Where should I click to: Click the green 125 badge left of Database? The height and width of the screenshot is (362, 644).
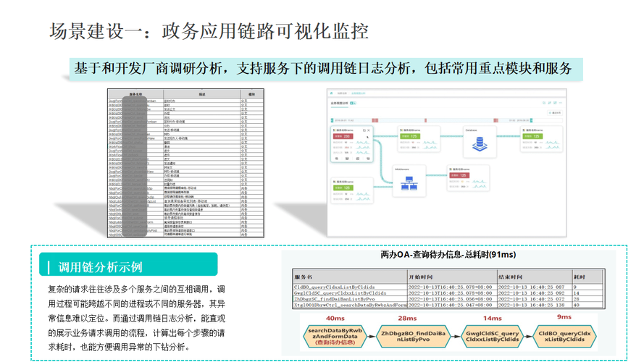click(x=409, y=136)
